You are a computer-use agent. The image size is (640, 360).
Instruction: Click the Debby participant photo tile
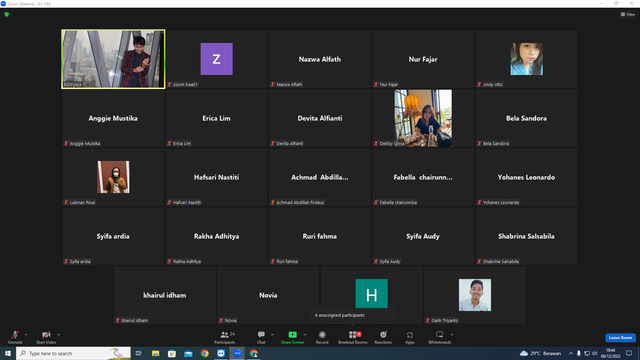(423, 118)
